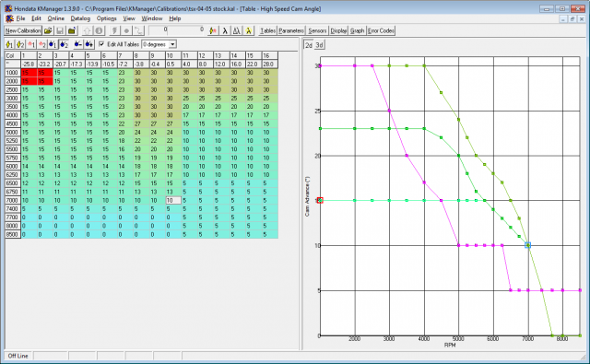Select the blue cam table 1 icon
The width and height of the screenshot is (590, 364).
click(53, 44)
